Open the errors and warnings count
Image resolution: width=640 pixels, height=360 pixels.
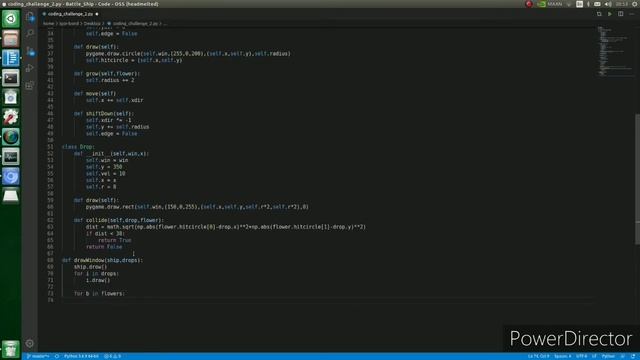point(112,356)
